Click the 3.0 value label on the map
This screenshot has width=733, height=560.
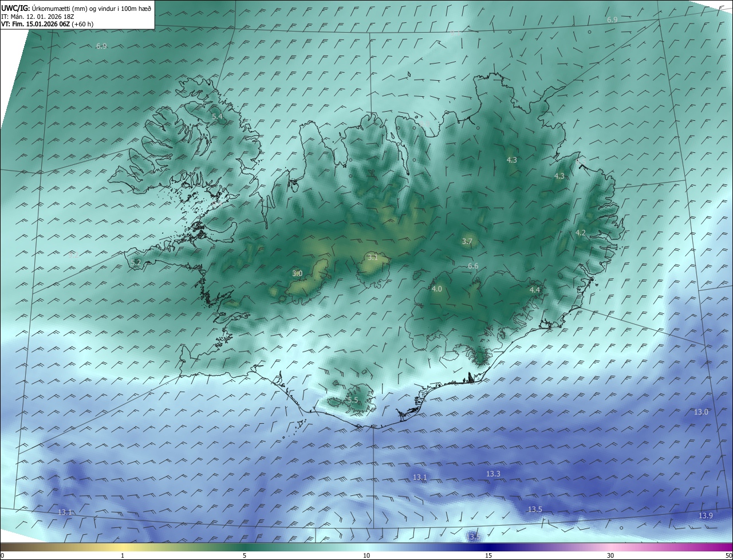[x=297, y=274]
